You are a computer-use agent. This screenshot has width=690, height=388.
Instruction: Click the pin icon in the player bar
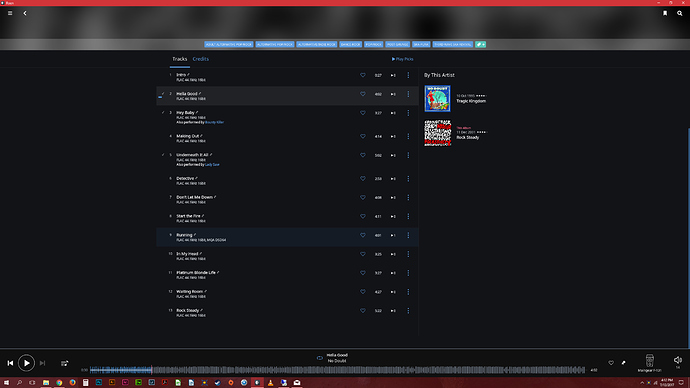click(x=623, y=363)
